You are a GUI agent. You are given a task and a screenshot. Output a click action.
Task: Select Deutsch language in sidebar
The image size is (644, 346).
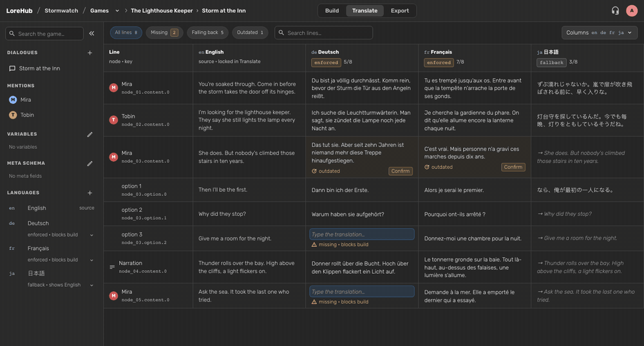[x=38, y=223]
